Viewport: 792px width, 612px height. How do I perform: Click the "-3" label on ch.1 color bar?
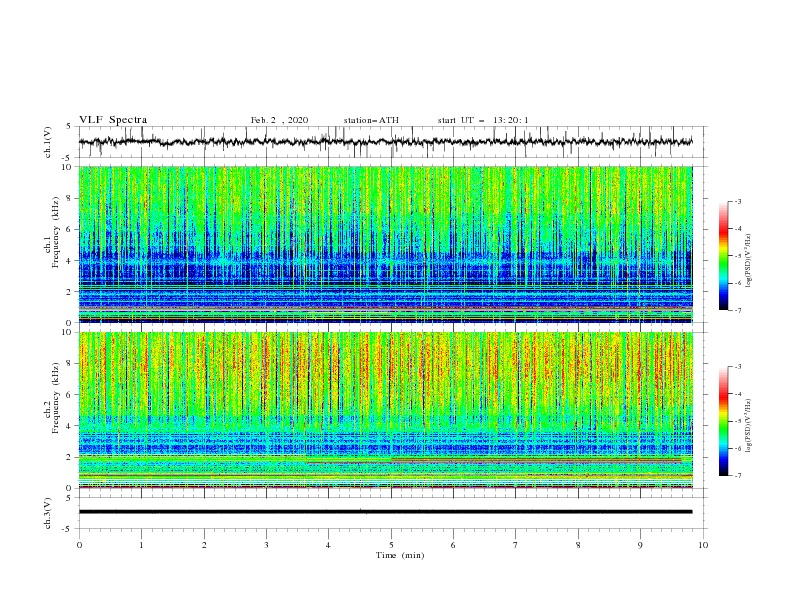[x=738, y=202]
